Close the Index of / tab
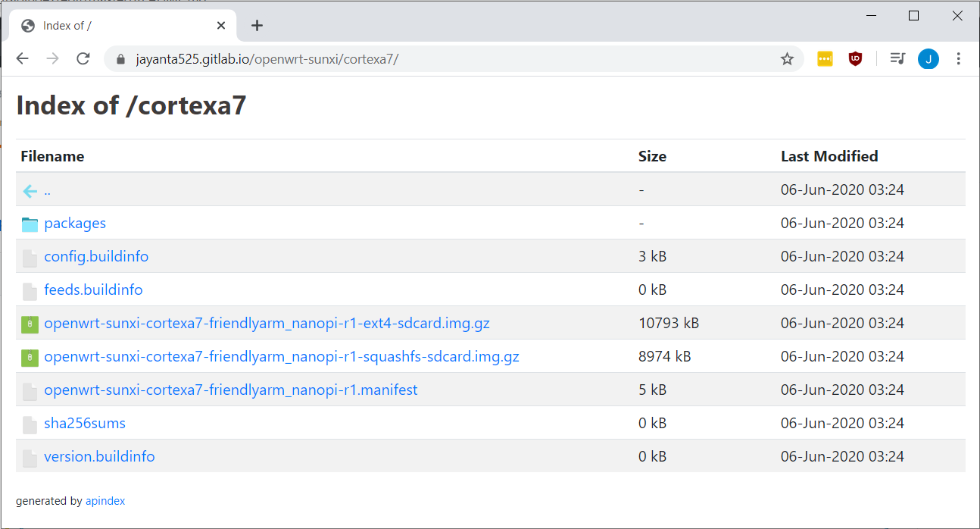 tap(221, 26)
